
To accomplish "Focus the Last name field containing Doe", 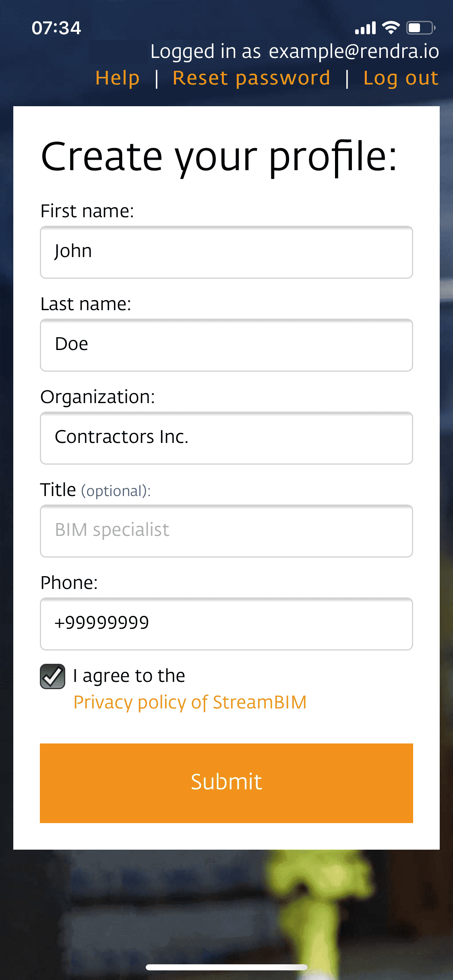I will tap(226, 345).
